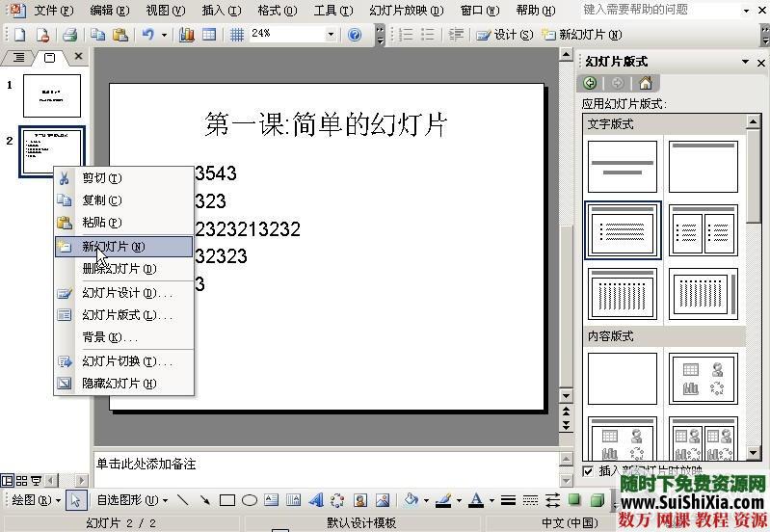The width and height of the screenshot is (770, 532).
Task: Click the shadow style green square icon
Action: point(574,500)
